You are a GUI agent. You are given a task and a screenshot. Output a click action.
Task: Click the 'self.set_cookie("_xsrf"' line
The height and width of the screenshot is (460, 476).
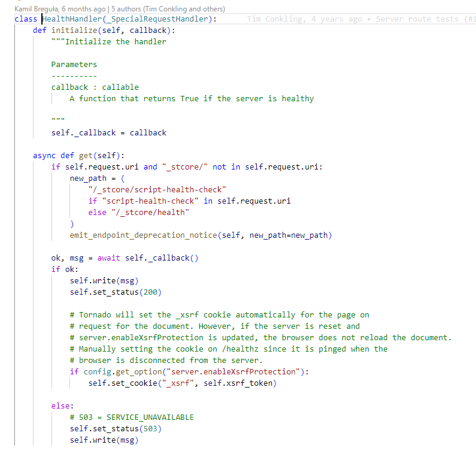pos(183,383)
